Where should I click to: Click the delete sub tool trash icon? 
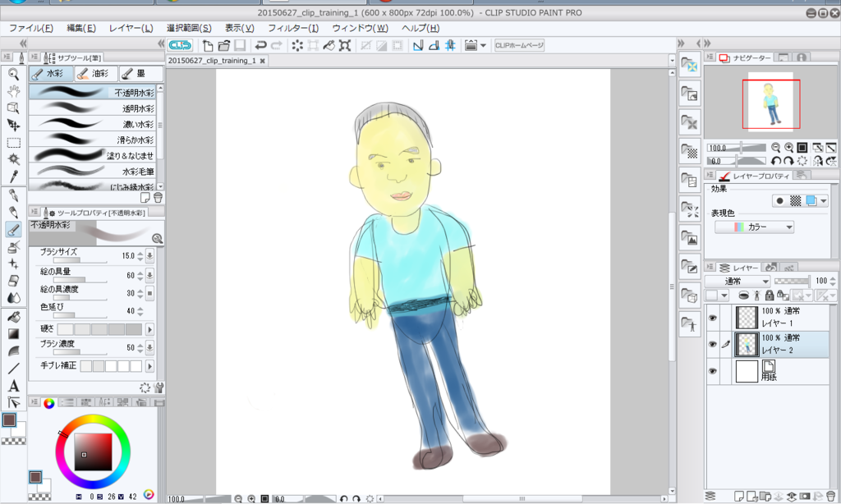click(x=158, y=198)
